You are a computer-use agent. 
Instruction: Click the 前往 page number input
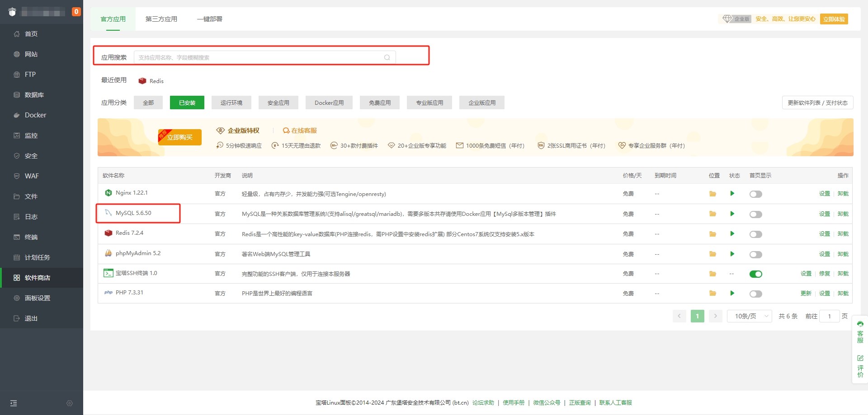(830, 316)
